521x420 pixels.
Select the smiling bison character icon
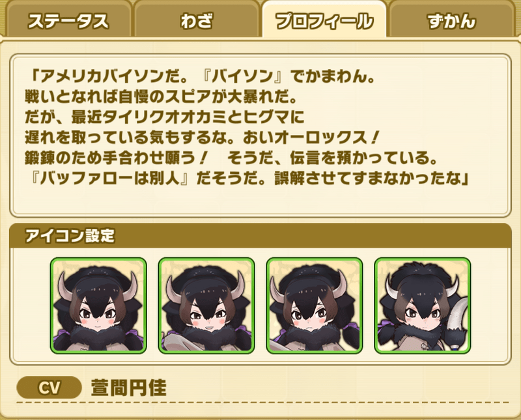point(98,305)
